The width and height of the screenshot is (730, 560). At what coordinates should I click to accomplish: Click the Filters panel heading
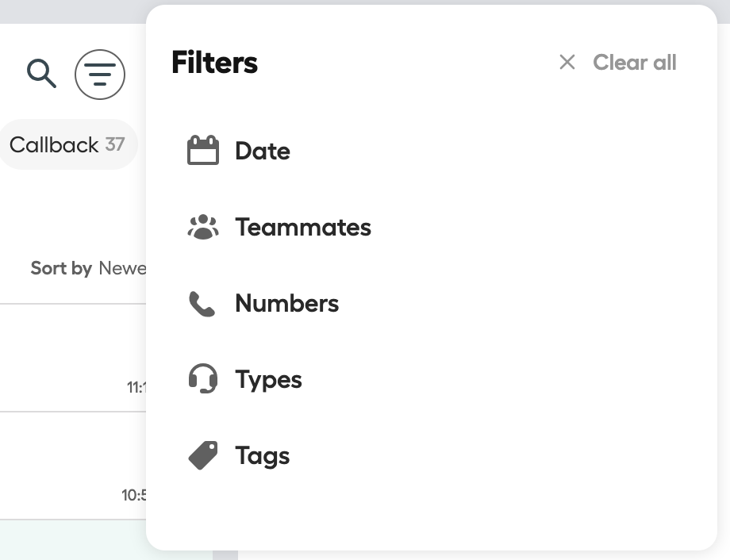[214, 63]
